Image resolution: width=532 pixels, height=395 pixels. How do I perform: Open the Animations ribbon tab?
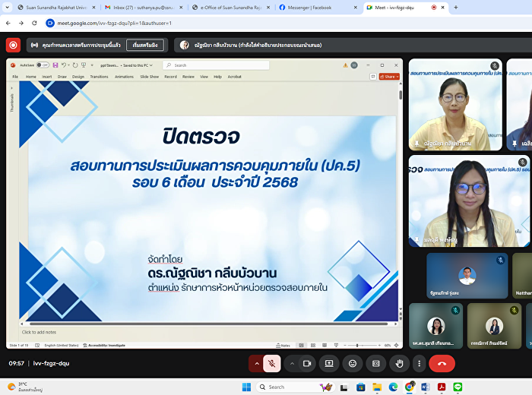pos(124,77)
